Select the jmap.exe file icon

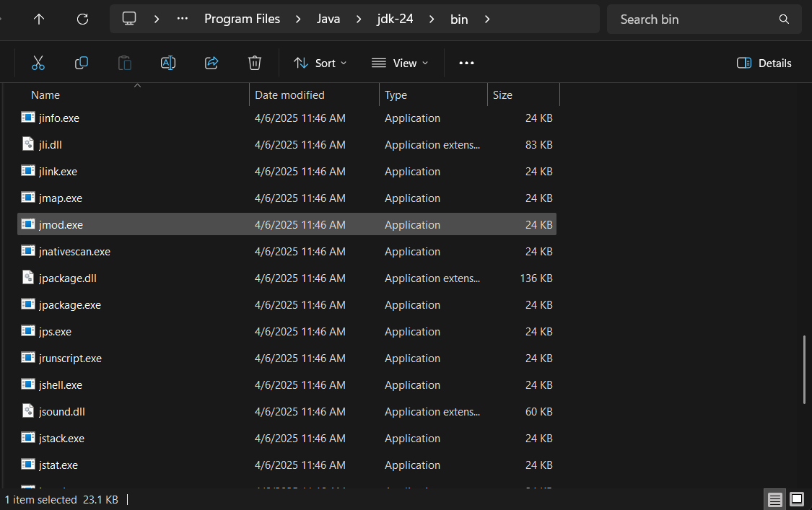point(28,198)
